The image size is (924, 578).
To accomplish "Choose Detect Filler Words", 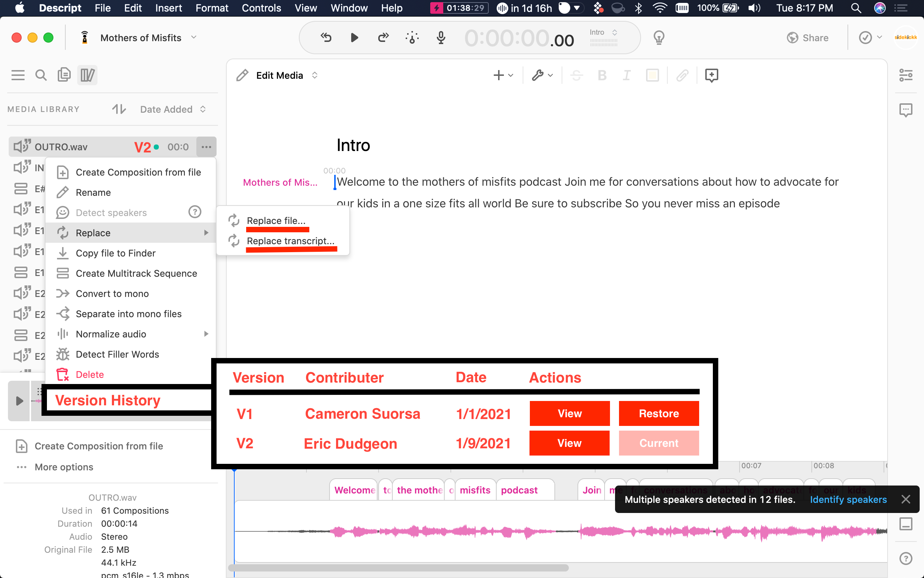I will tap(131, 354).
